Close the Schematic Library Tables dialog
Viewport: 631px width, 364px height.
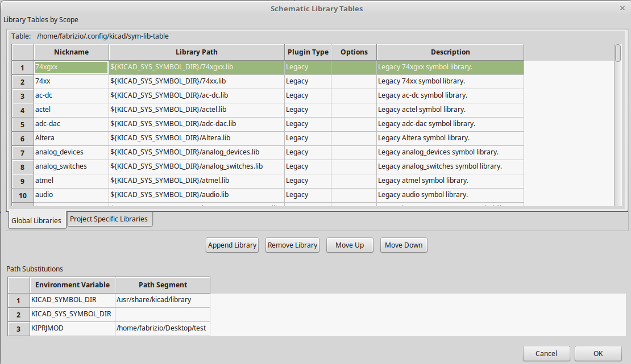(x=622, y=9)
